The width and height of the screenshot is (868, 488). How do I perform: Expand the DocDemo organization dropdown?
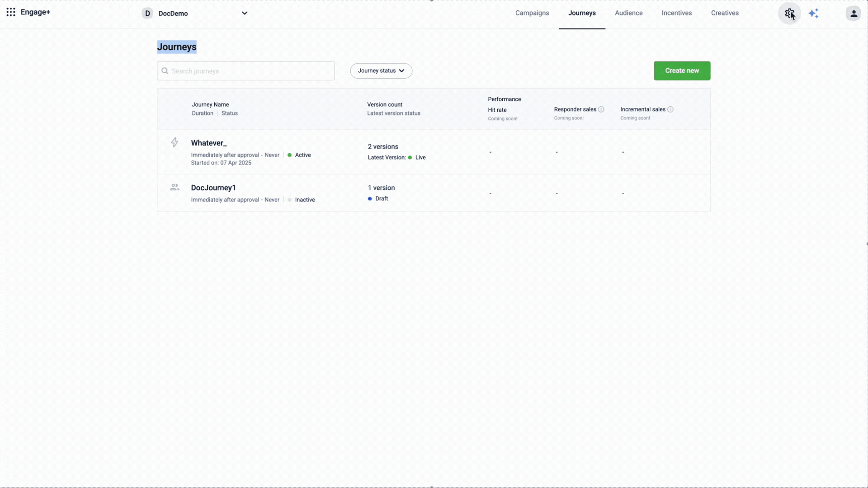pyautogui.click(x=245, y=13)
